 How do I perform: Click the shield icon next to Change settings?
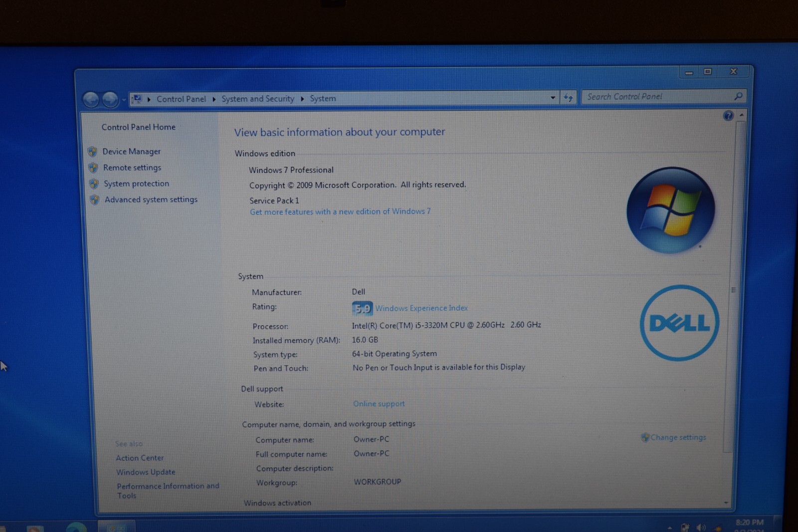tap(645, 437)
